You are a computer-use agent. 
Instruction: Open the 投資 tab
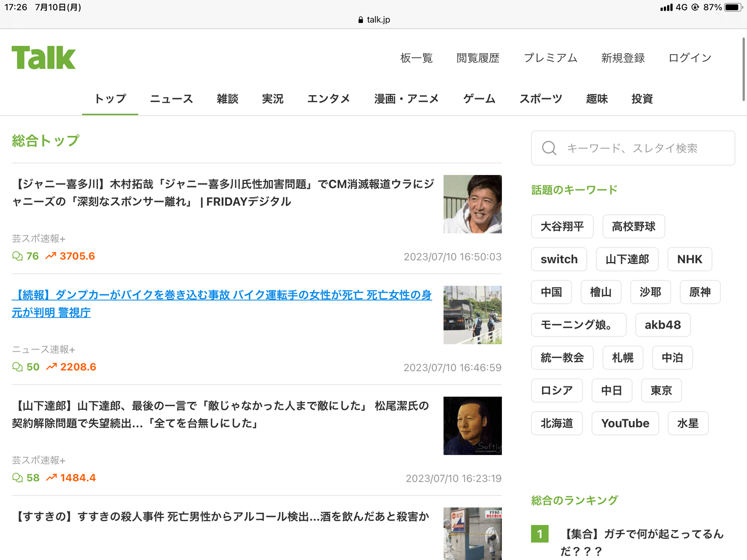coord(642,99)
